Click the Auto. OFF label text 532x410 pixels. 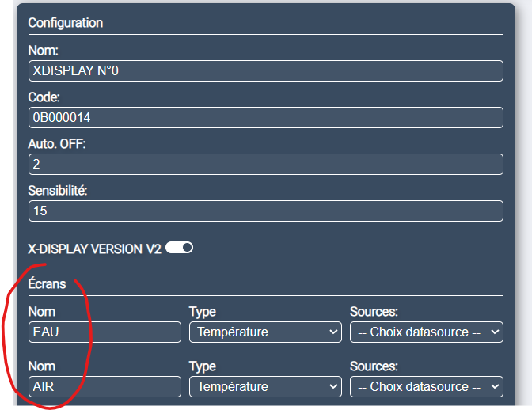(56, 144)
